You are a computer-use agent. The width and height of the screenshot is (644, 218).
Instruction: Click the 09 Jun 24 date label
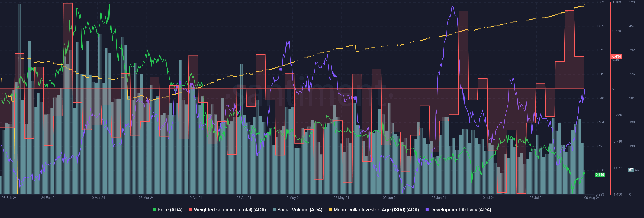point(390,198)
